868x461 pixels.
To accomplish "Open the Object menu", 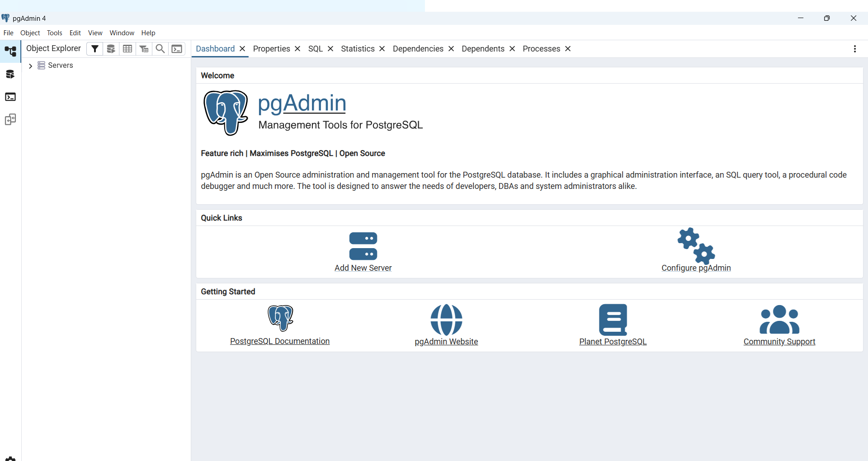I will [x=30, y=33].
